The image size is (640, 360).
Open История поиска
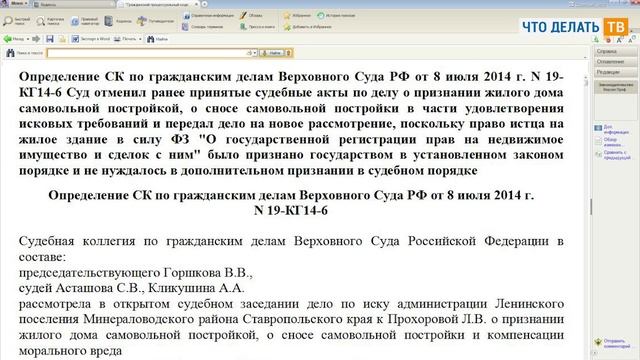[336, 16]
